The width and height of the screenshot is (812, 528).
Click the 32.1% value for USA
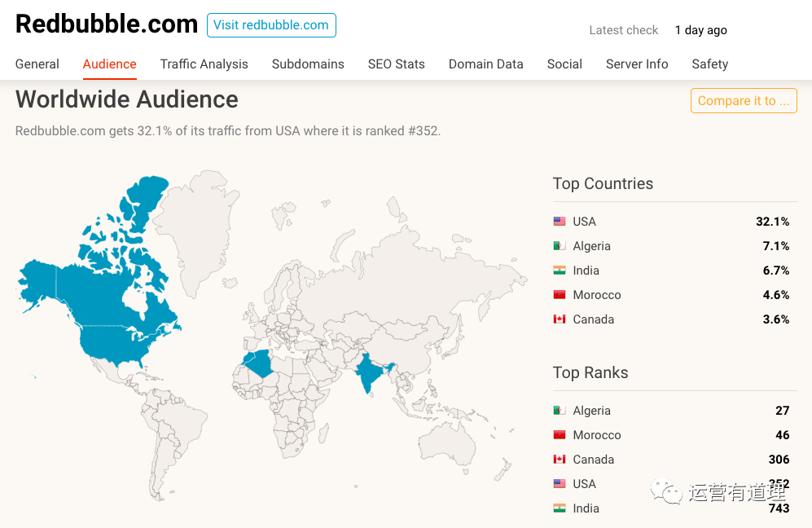coord(773,222)
